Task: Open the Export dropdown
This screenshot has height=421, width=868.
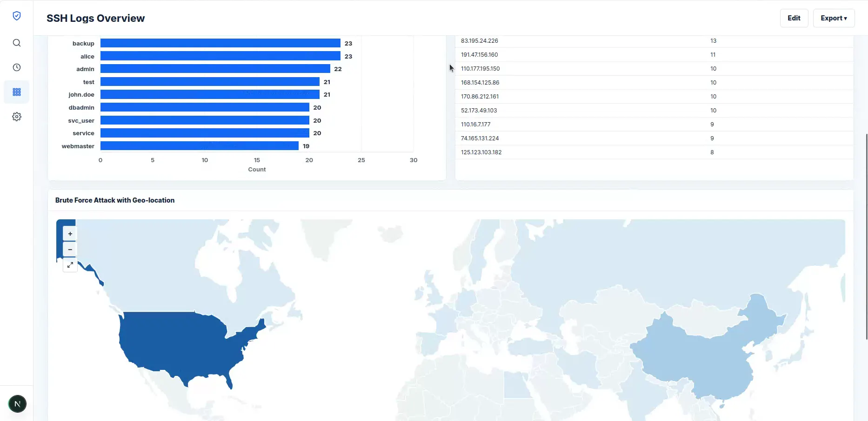Action: tap(834, 18)
